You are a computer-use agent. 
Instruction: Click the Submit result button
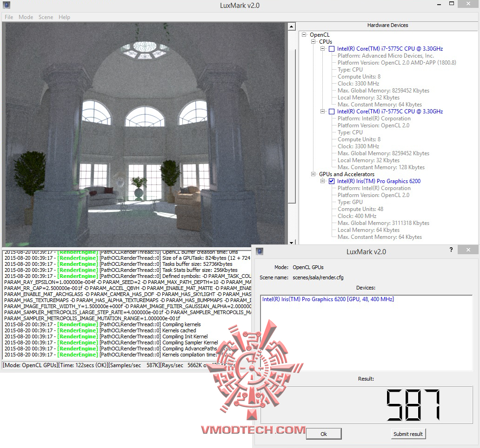[408, 434]
